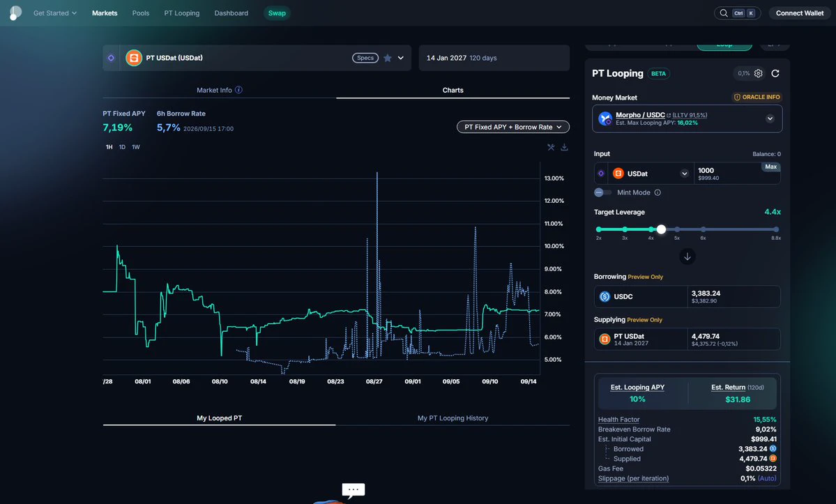Click the Breakeven Borrow Rate 9,02% value
Image resolution: width=836 pixels, height=504 pixels.
[766, 429]
